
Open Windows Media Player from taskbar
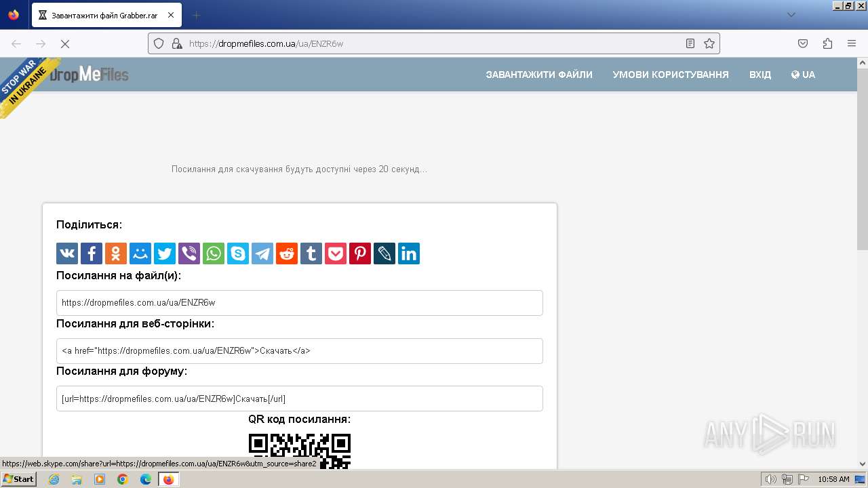coord(100,479)
